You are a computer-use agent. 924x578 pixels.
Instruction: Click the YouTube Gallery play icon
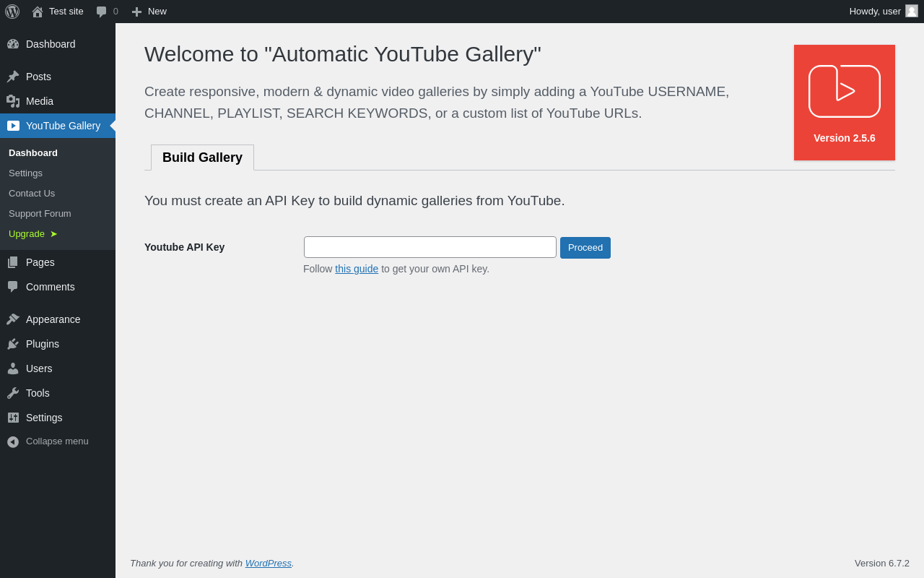13,126
